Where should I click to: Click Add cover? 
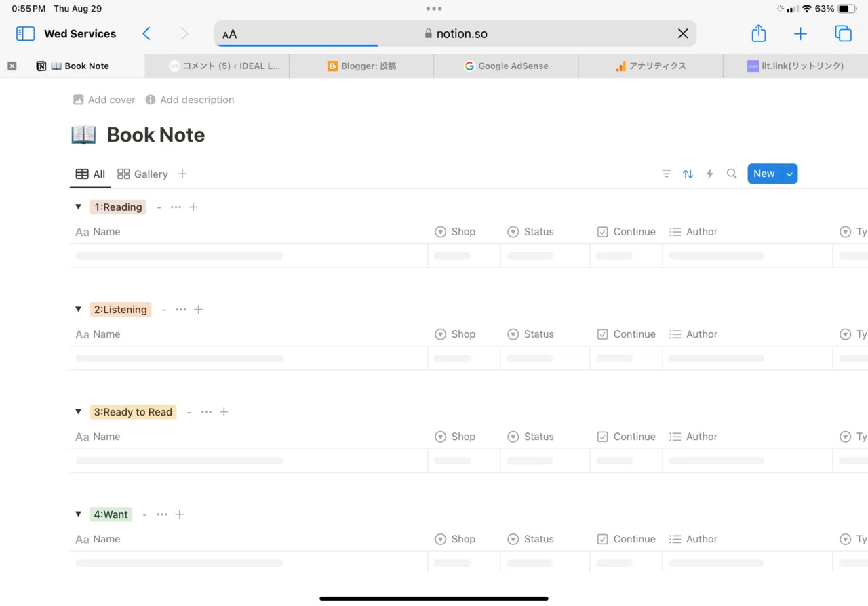tap(104, 100)
